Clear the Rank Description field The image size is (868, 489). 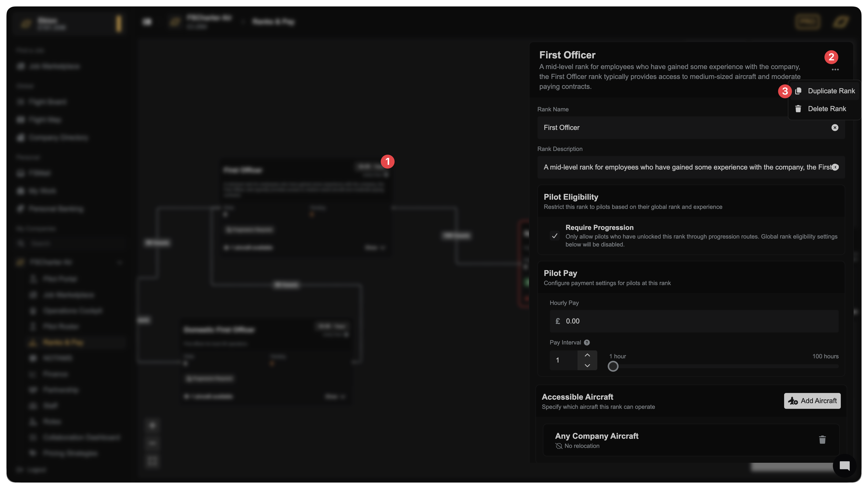[x=835, y=167]
